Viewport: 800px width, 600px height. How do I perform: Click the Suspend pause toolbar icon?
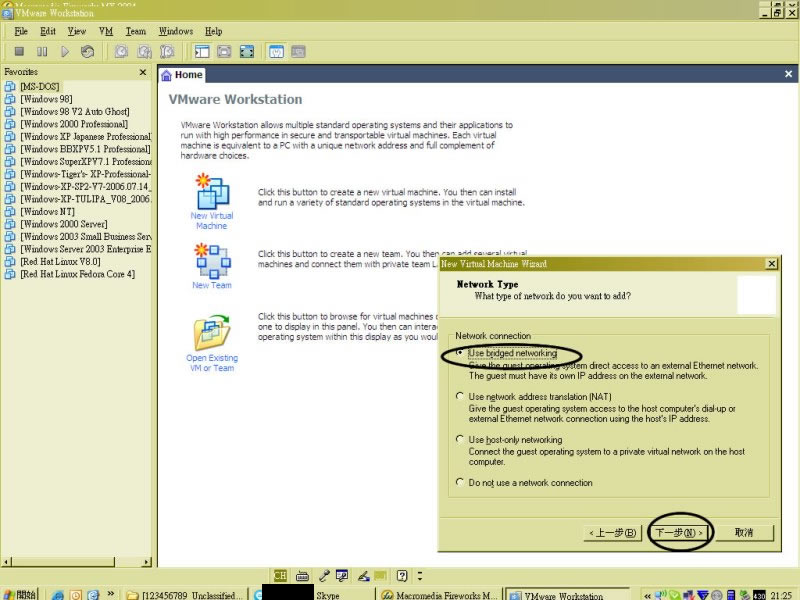pos(42,52)
